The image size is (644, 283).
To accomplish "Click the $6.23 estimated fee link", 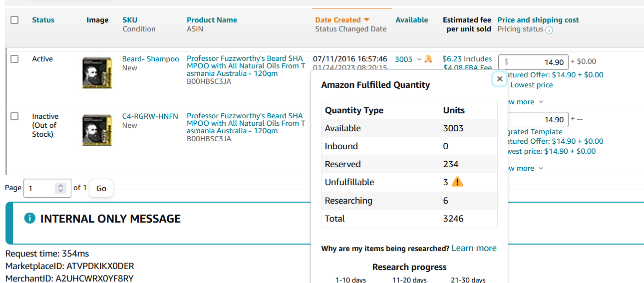I will (x=467, y=63).
